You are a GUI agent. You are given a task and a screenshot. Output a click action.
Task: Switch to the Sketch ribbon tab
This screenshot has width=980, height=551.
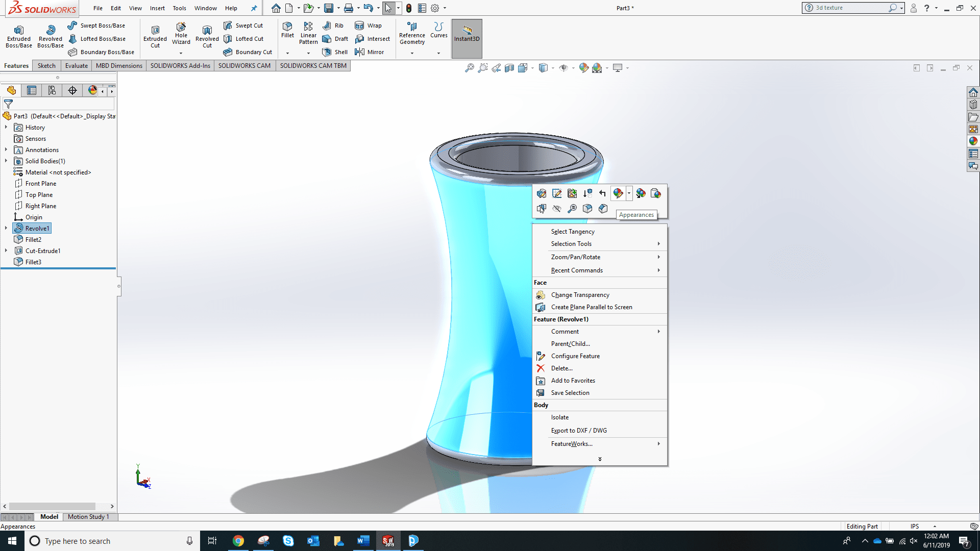(46, 65)
